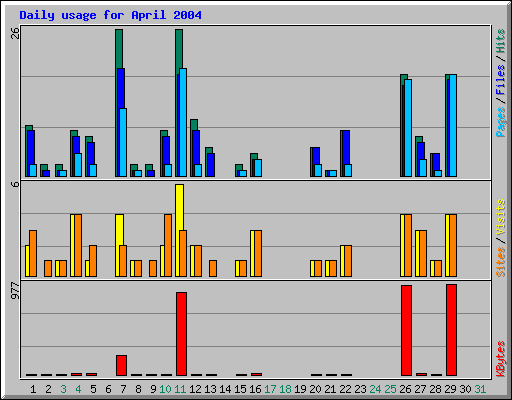Click the "6" visits axis maximum value
The height and width of the screenshot is (400, 512).
15,184
